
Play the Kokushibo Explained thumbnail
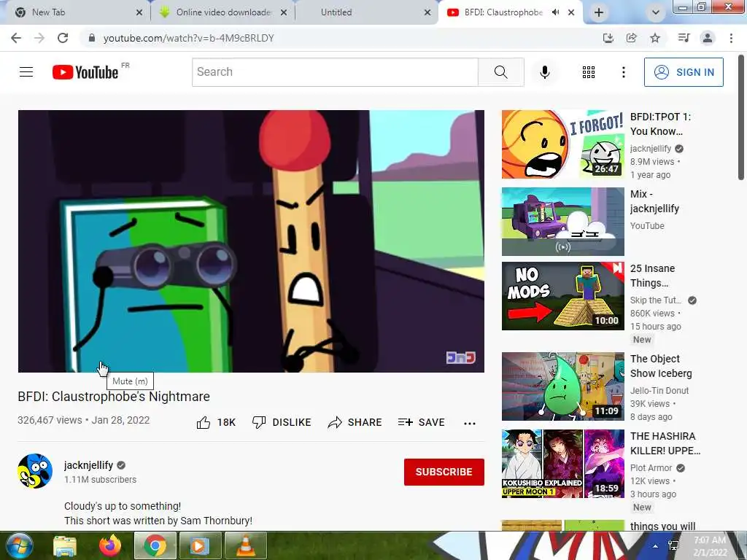pos(562,463)
